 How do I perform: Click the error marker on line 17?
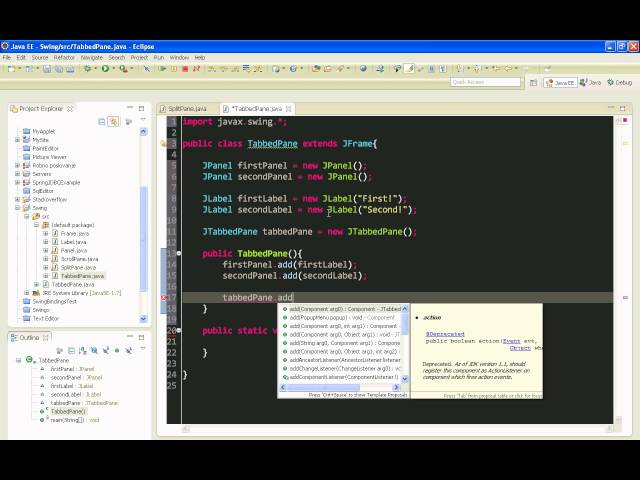pyautogui.click(x=164, y=298)
